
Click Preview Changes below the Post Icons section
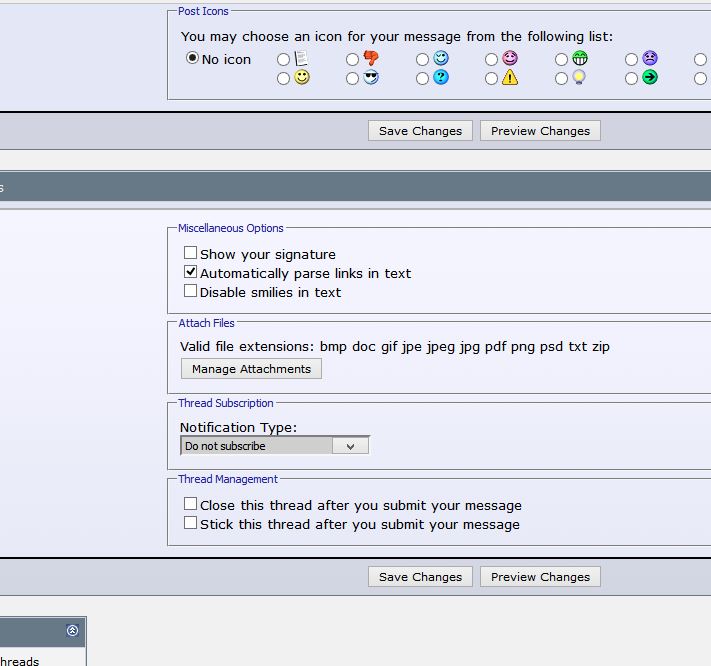[x=540, y=131]
